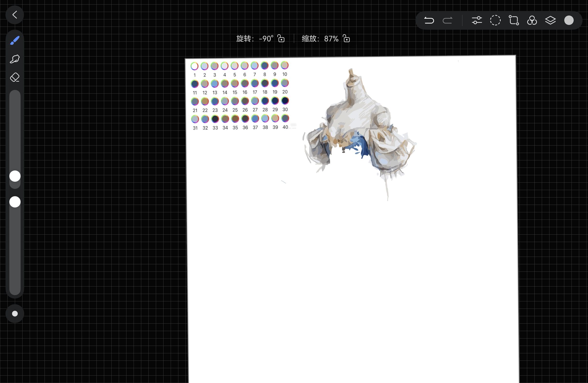Pick color swatch number 26
The width and height of the screenshot is (588, 383).
[245, 101]
